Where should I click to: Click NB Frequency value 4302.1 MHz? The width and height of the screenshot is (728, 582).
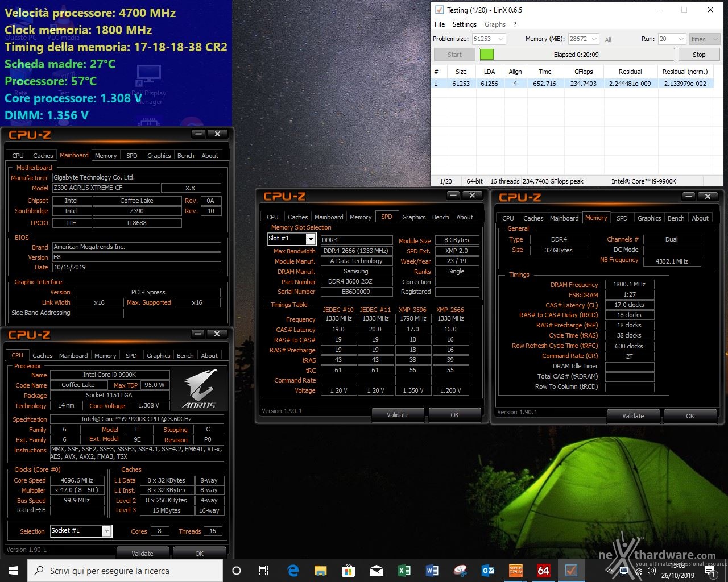coord(672,261)
